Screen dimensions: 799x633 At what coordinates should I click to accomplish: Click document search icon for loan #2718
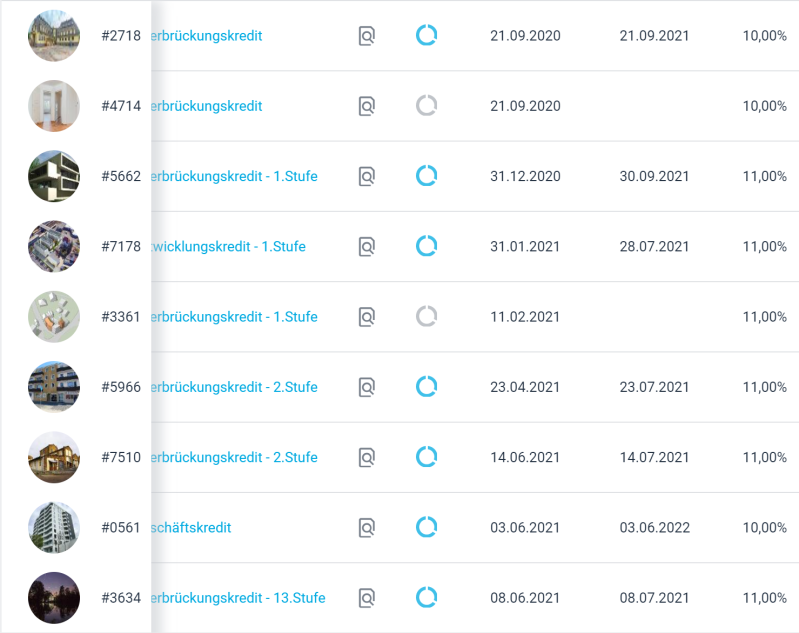[x=367, y=36]
